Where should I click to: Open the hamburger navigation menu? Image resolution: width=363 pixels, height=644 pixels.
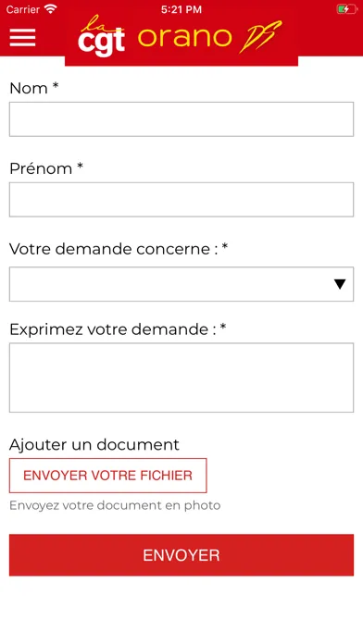pos(22,38)
